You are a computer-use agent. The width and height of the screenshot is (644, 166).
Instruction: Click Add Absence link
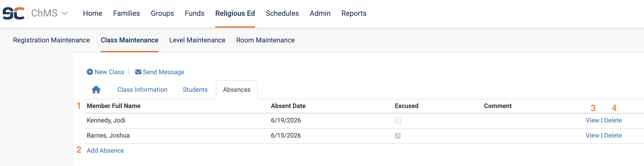pyautogui.click(x=105, y=150)
